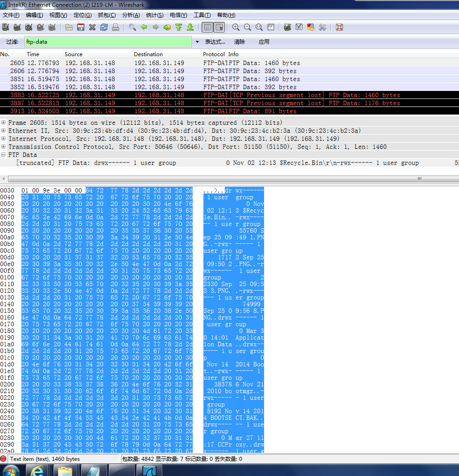Screen dimensions: 459x476
Task: Open the 分析(A) menu
Action: (x=131, y=15)
